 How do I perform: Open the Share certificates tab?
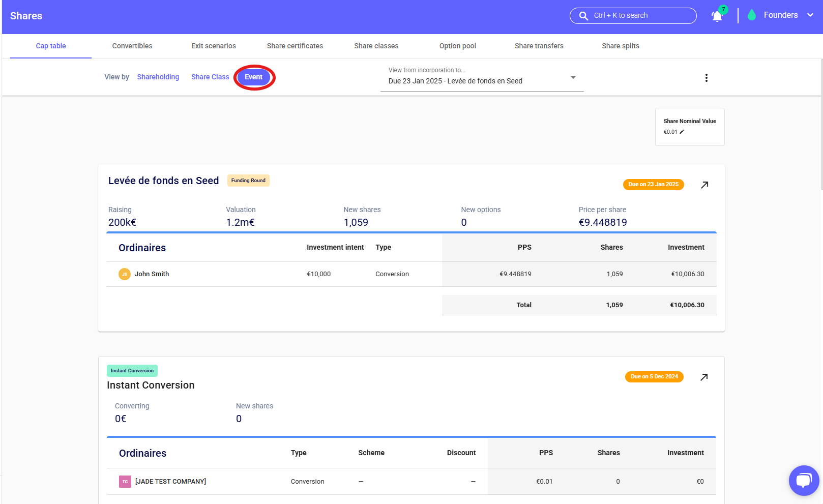click(x=295, y=46)
